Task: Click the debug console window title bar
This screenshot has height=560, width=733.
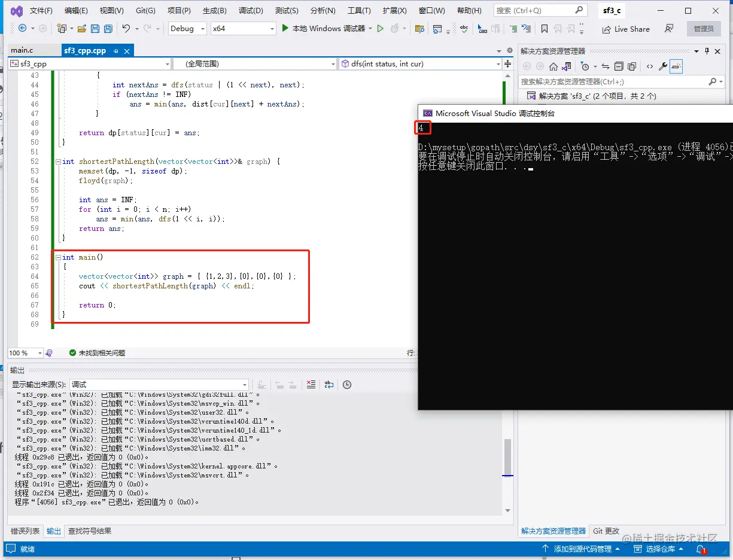Action: coord(575,113)
